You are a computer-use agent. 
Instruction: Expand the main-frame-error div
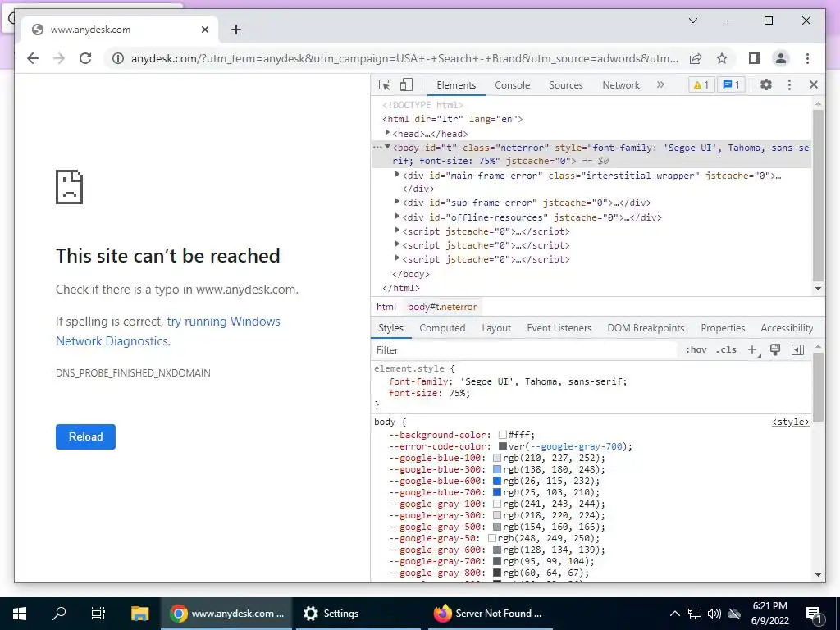click(397, 174)
